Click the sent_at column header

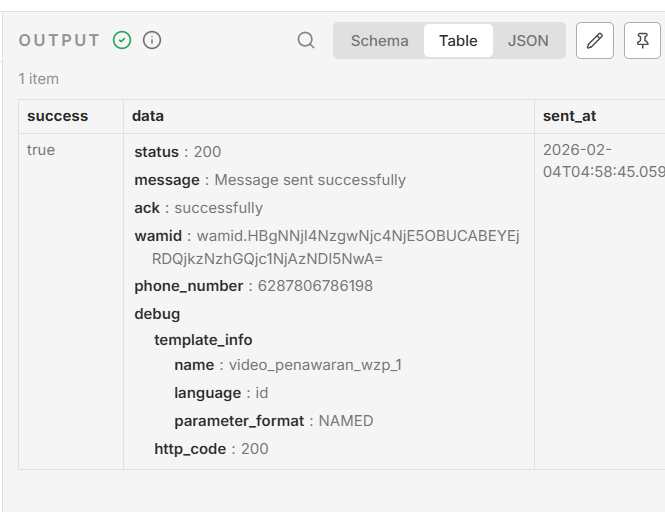(x=569, y=116)
